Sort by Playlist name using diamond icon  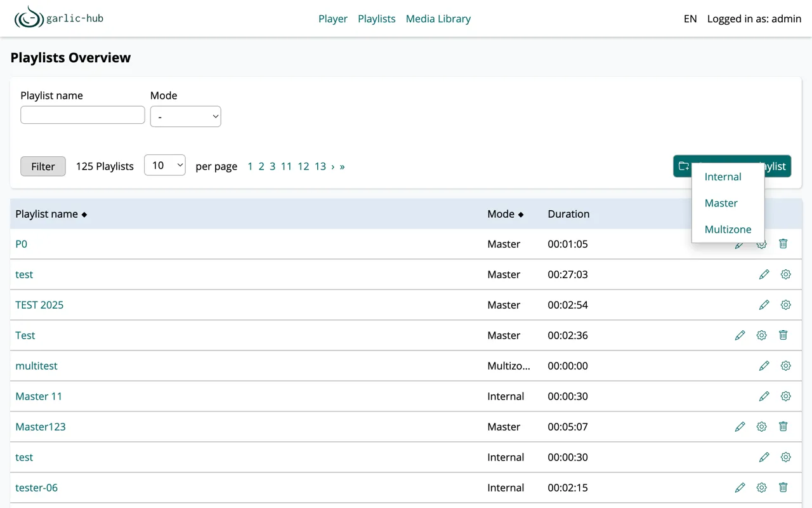[x=84, y=215]
